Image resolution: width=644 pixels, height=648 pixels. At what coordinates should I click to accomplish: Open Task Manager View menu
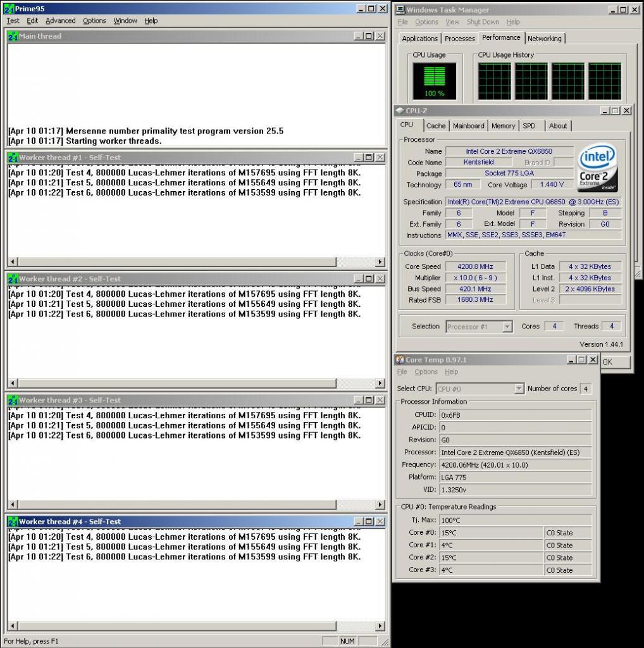click(x=452, y=22)
